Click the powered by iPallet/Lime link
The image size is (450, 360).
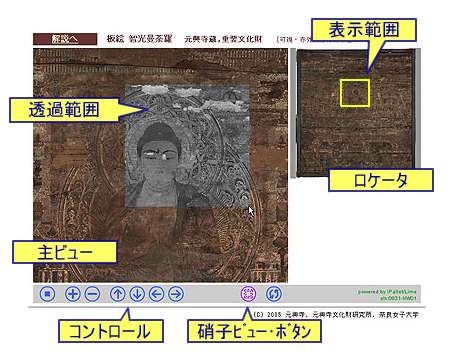387,292
